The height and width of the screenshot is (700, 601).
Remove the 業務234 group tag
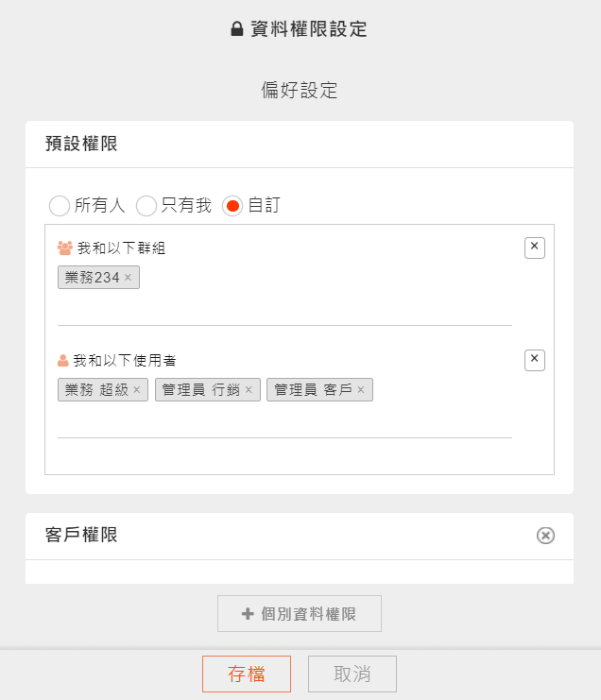point(129,277)
